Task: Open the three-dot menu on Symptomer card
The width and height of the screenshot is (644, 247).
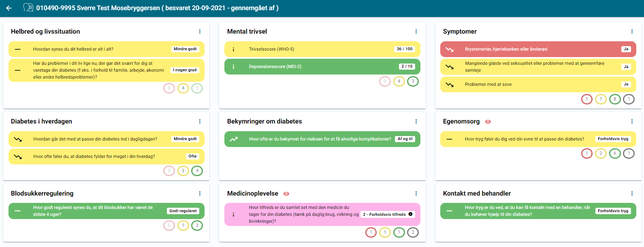Action: point(632,32)
